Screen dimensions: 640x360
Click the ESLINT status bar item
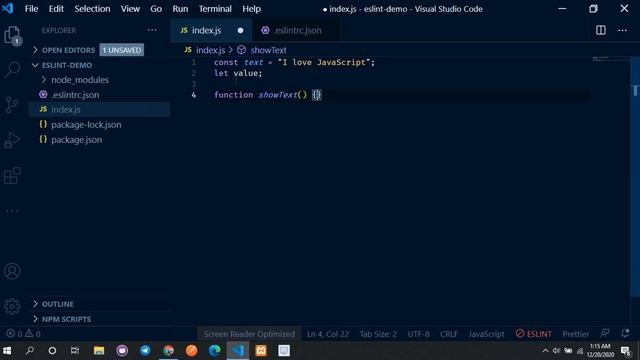point(533,334)
